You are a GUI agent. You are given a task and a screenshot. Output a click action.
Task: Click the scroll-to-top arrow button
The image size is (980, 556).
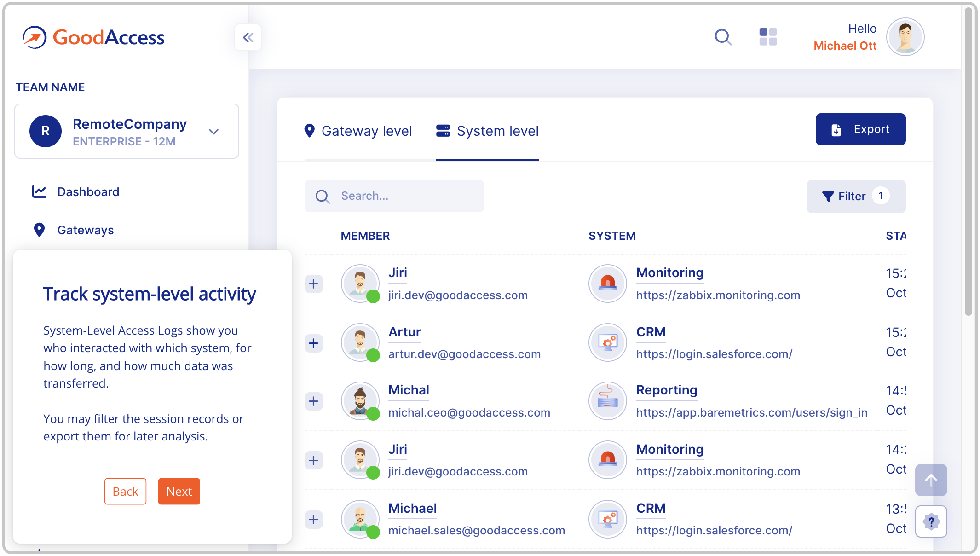tap(931, 480)
